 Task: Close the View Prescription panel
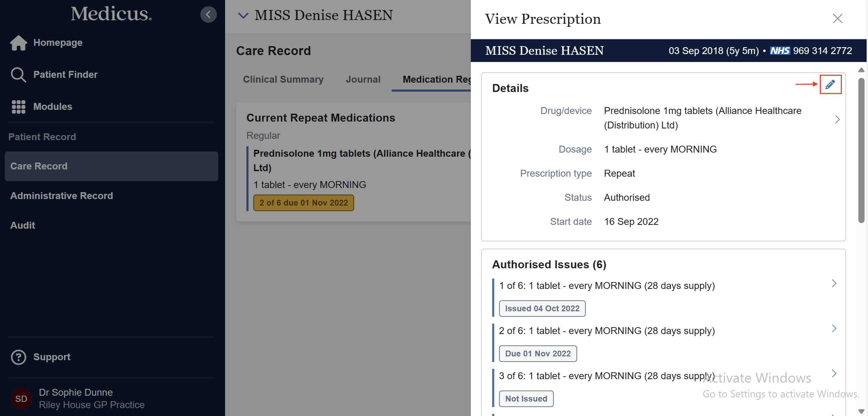[838, 19]
